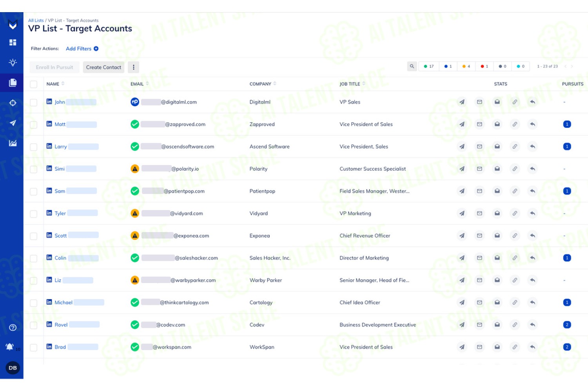Click pursuits badge 2 for Codev row
The width and height of the screenshot is (588, 392).
pos(567,325)
